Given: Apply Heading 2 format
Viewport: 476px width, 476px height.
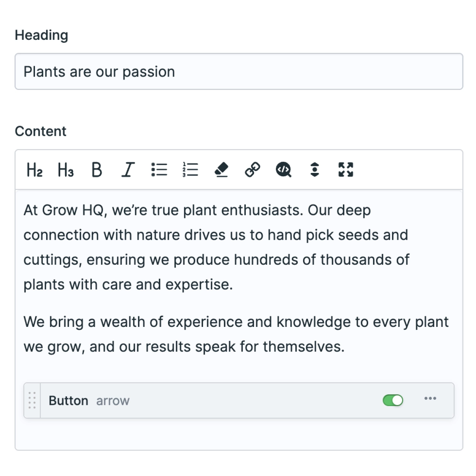Looking at the screenshot, I should (x=35, y=170).
